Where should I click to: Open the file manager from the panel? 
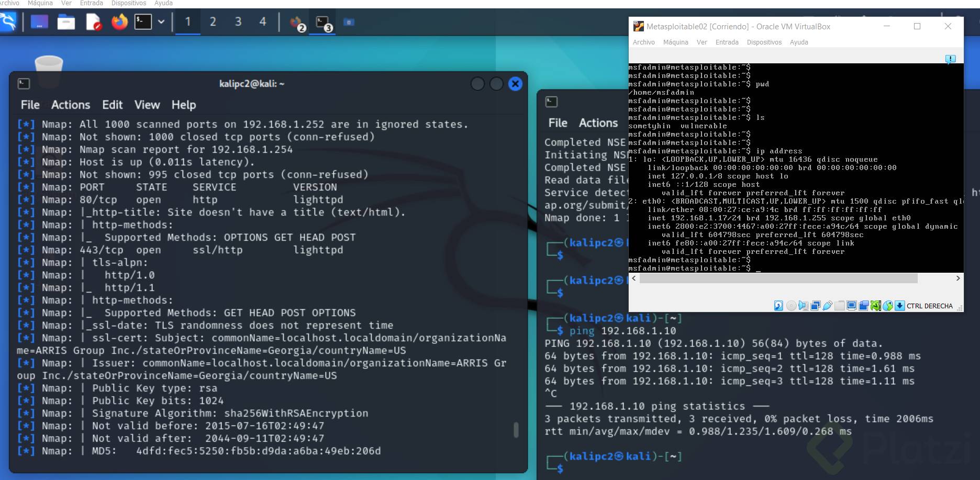(66, 22)
